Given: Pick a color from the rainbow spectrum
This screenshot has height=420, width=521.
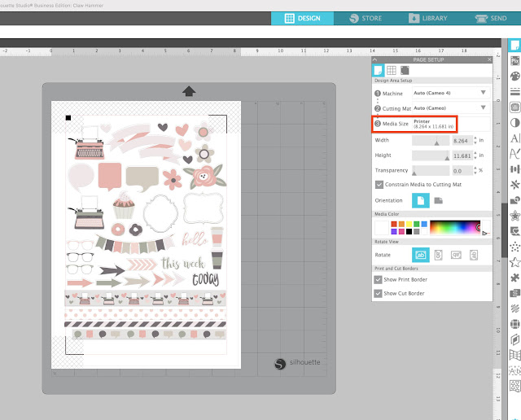Looking at the screenshot, I should tap(455, 228).
